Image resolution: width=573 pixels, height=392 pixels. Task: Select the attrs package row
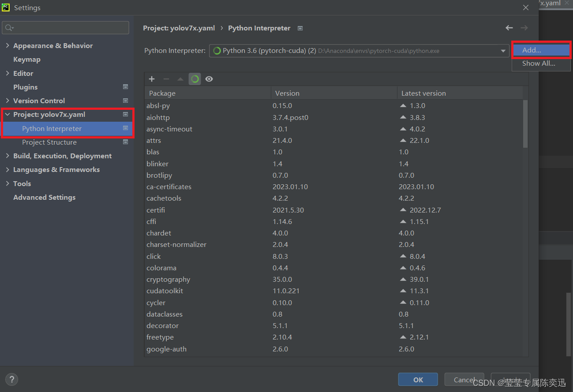pos(334,140)
